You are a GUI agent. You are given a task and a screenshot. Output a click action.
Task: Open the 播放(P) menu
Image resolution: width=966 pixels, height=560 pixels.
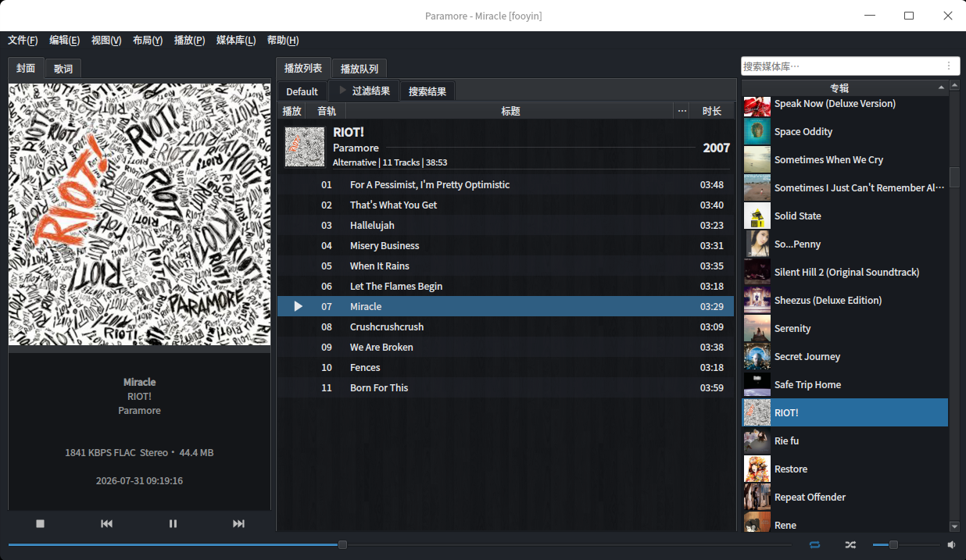[x=189, y=41]
